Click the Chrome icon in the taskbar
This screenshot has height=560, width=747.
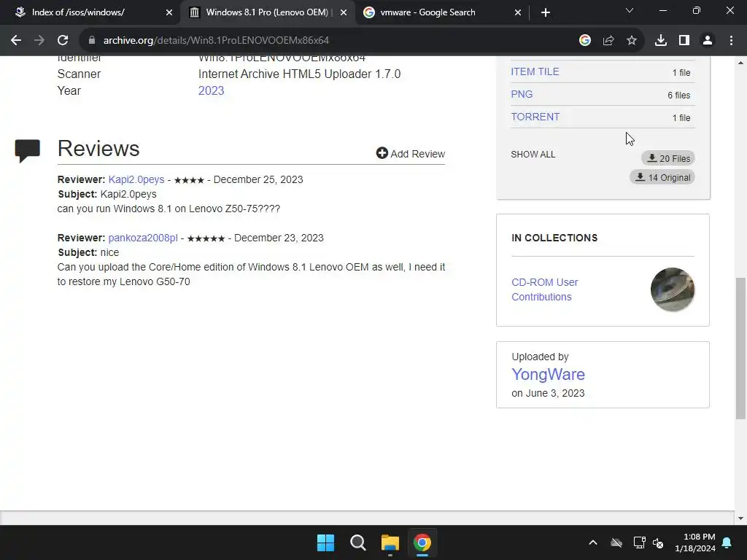[422, 542]
